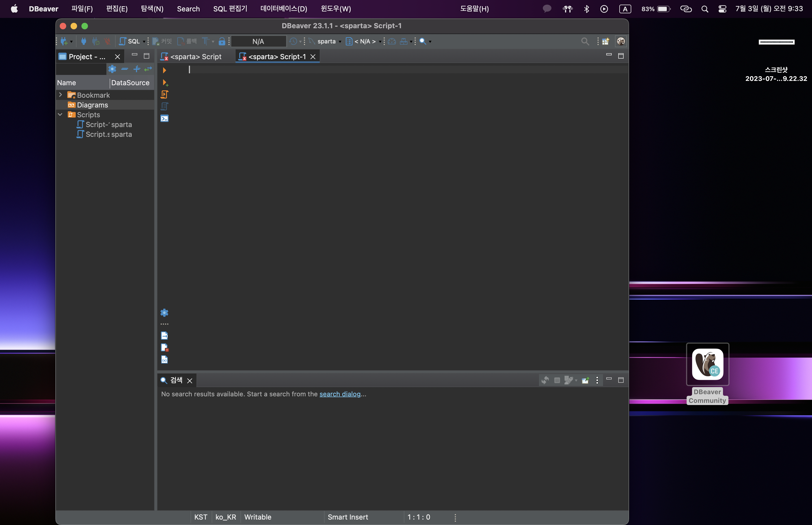The height and width of the screenshot is (525, 812).
Task: Execute SQL in new tab icon
Action: 165,83
